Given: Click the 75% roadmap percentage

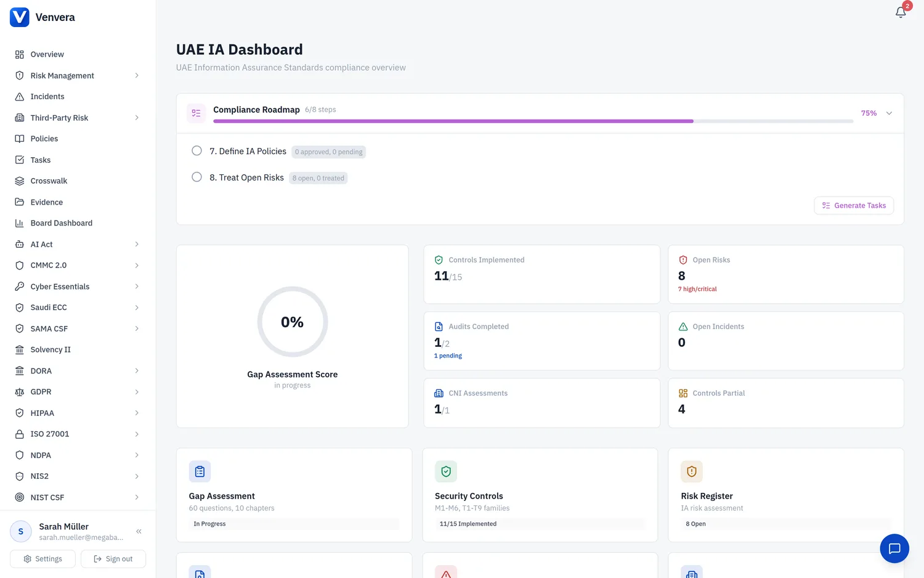Looking at the screenshot, I should (x=869, y=113).
